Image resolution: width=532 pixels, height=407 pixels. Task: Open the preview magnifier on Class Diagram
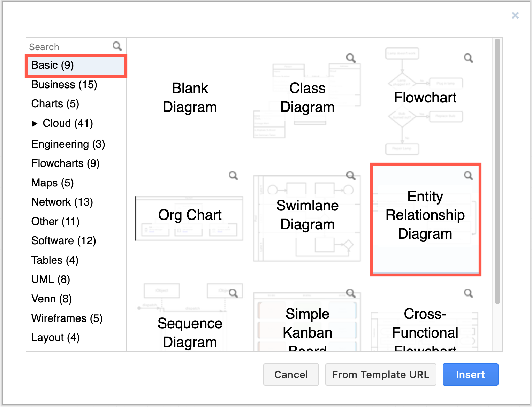coord(351,58)
